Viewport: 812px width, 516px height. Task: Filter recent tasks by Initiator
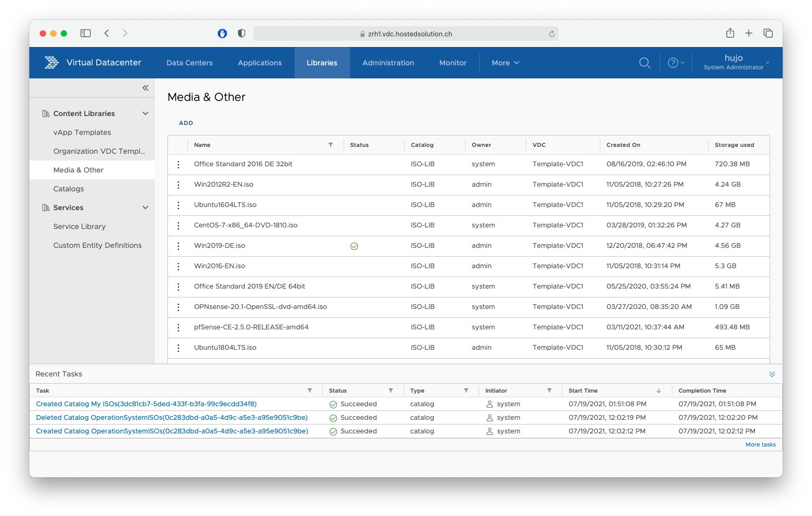click(x=549, y=391)
